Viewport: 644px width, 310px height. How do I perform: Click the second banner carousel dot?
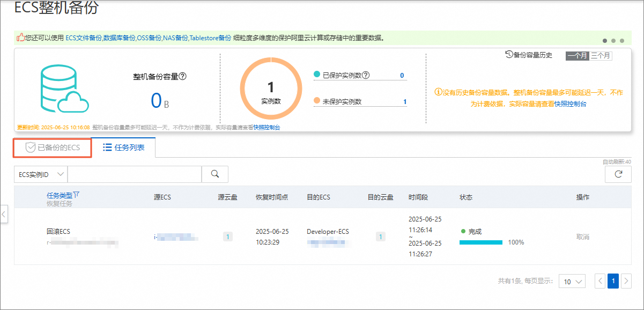click(x=614, y=40)
